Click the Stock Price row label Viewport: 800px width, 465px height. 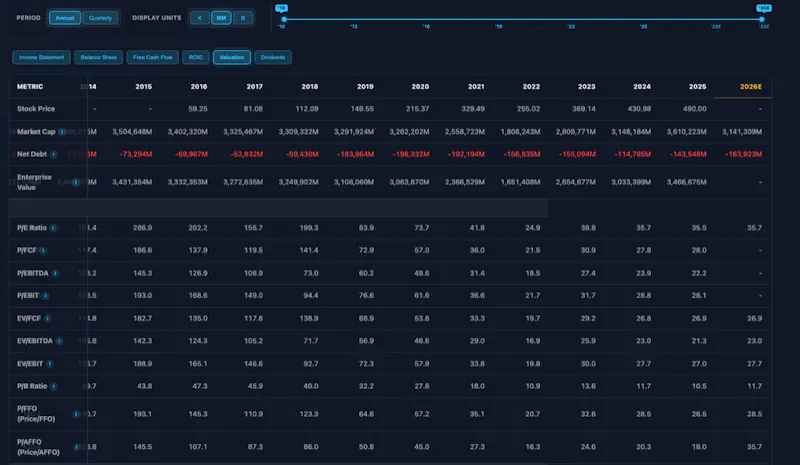(36, 109)
